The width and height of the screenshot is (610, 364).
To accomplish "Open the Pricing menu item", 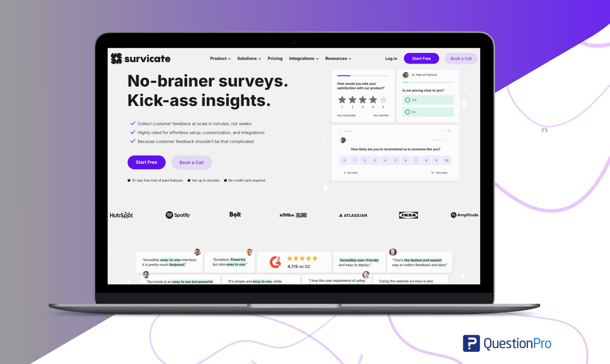I will pyautogui.click(x=275, y=58).
